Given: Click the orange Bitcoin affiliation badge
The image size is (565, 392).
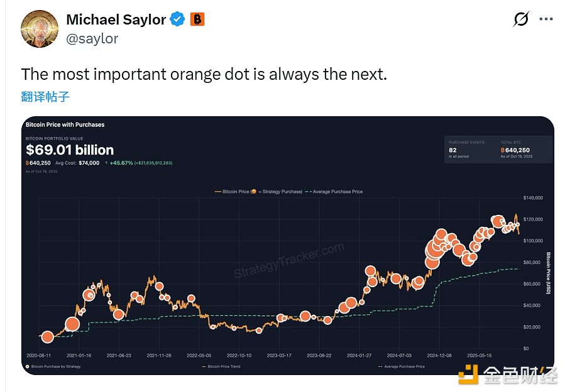Looking at the screenshot, I should (x=197, y=19).
